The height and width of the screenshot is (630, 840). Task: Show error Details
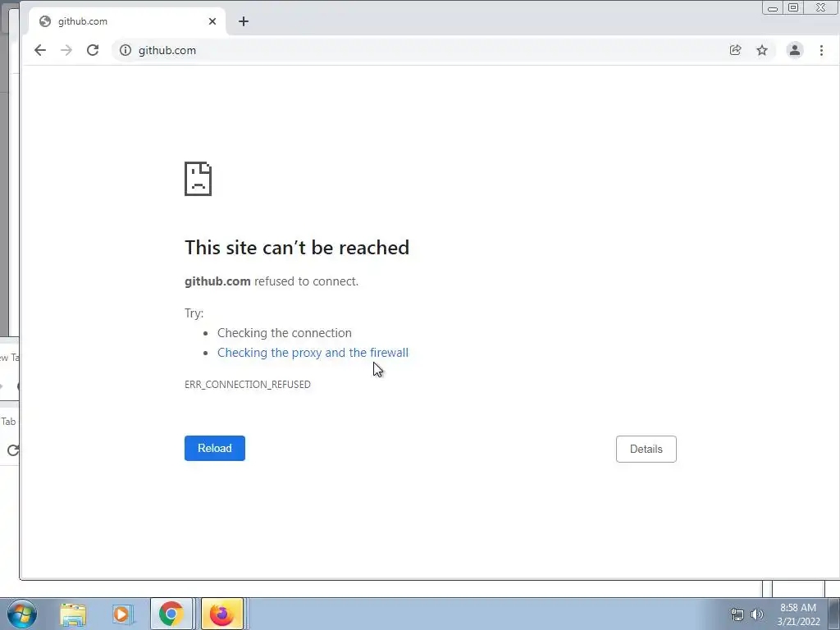tap(646, 449)
